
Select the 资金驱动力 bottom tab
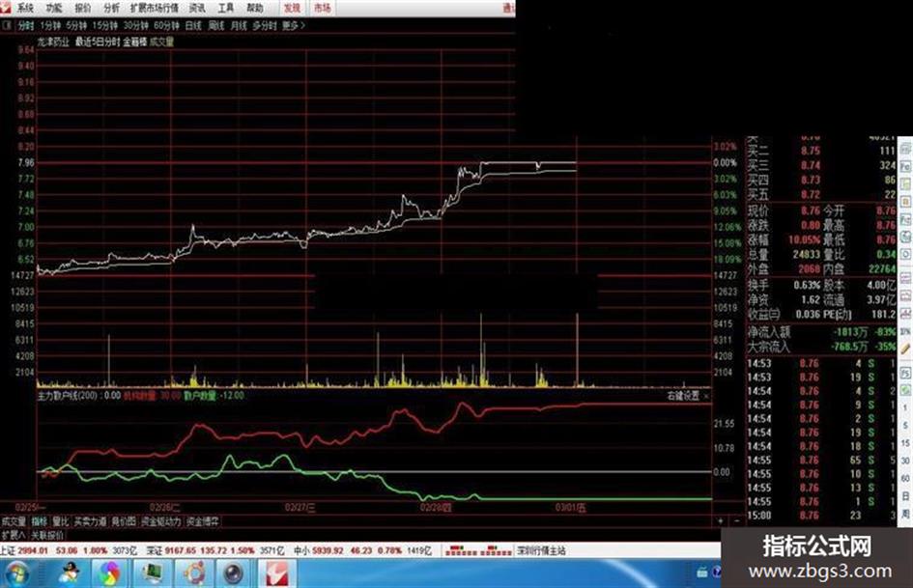[161, 521]
